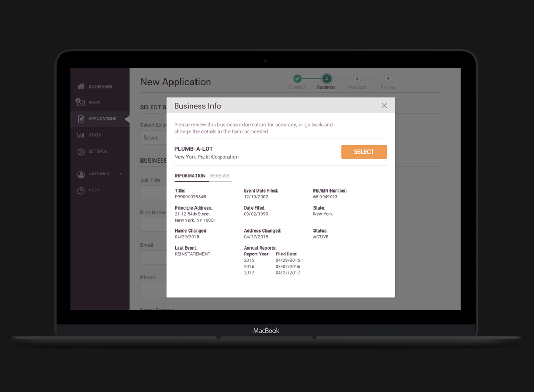Jump to step 3 Products
The image size is (534, 392).
click(x=357, y=78)
